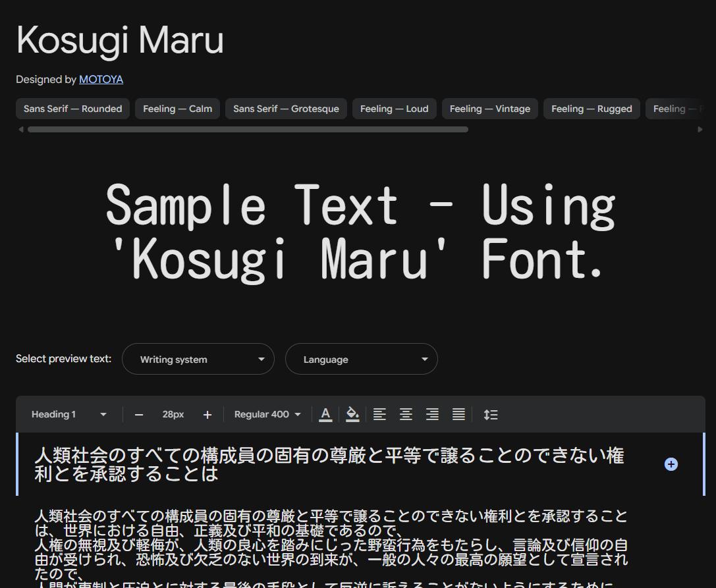Screen dimensions: 716x588
Task: Align text center
Action: point(406,415)
